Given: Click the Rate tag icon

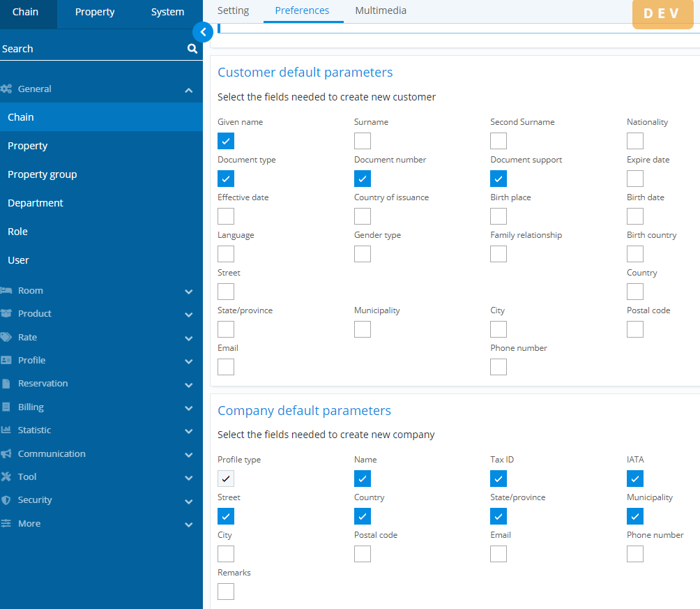Looking at the screenshot, I should [x=6, y=337].
